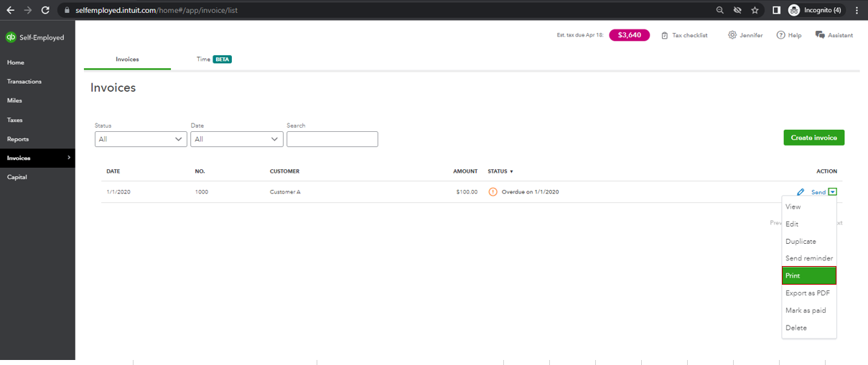Bookmark this page with the star icon
Screen dimensions: 868x365
click(755, 10)
